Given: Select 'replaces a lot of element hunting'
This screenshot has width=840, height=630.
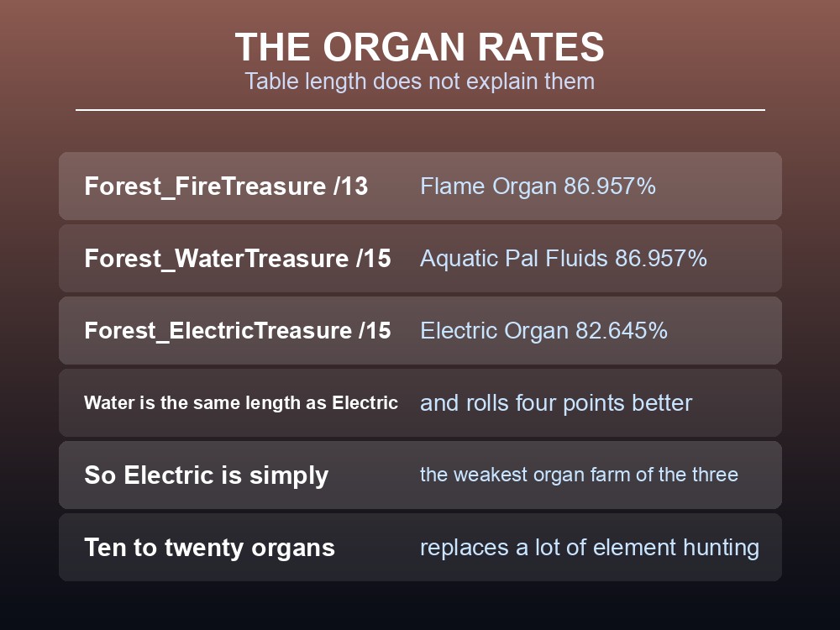Looking at the screenshot, I should click(590, 548).
